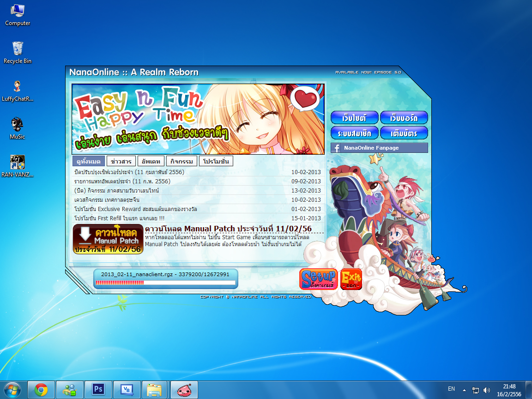Switch to the กิจกรรม tab

pos(181,161)
